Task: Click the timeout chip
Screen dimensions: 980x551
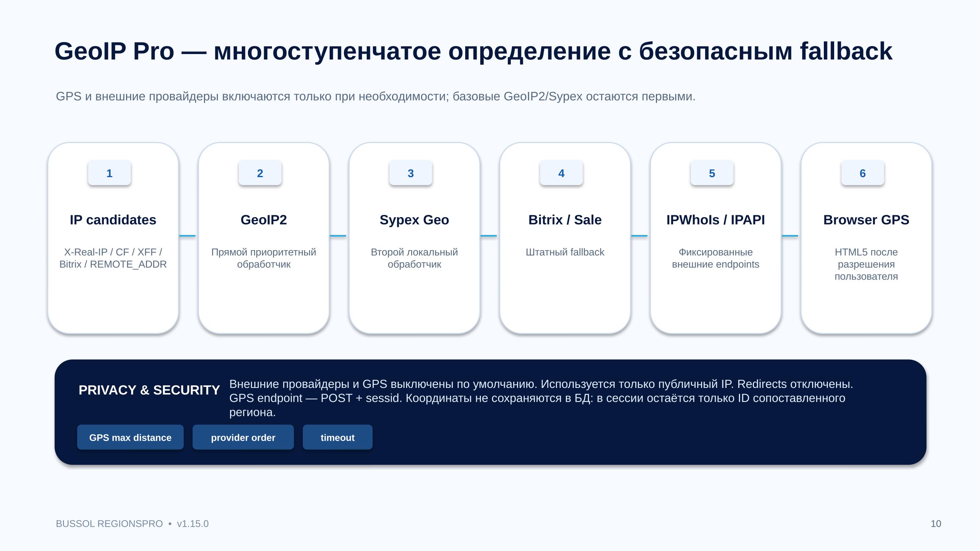Action: [337, 437]
